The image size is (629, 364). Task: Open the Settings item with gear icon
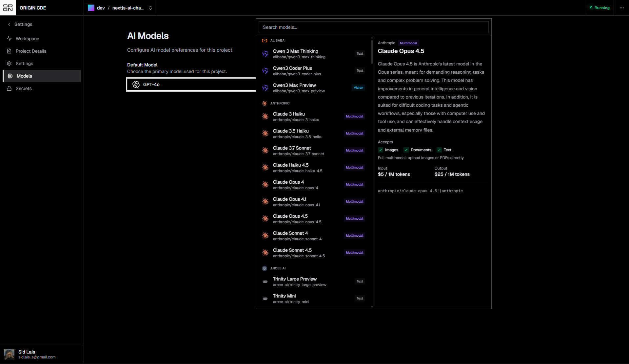(24, 64)
